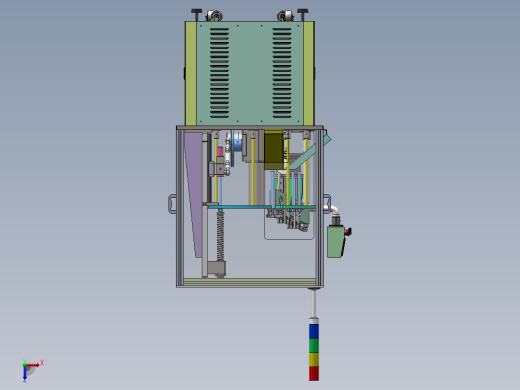The image size is (520, 390).
Task: Click the blue axis of the orientation triad
Action: (x=25, y=374)
